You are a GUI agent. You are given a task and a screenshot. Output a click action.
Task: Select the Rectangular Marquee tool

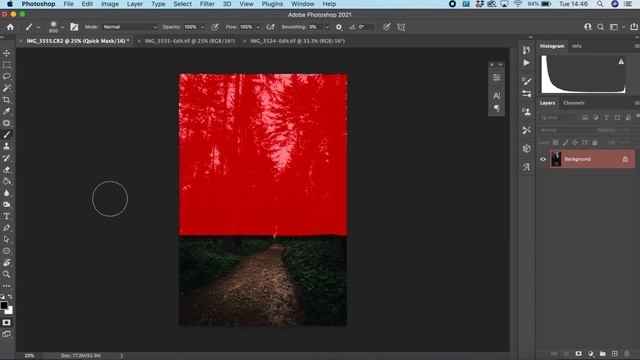click(x=7, y=65)
